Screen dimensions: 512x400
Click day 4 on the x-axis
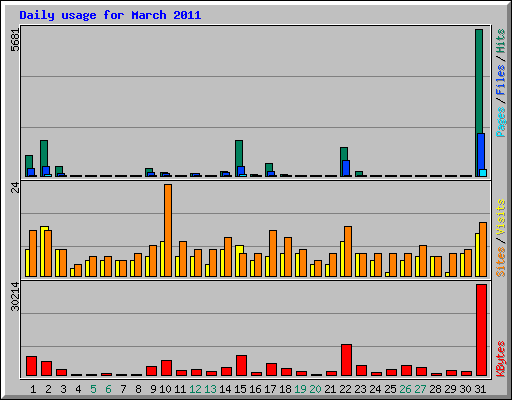point(78,389)
